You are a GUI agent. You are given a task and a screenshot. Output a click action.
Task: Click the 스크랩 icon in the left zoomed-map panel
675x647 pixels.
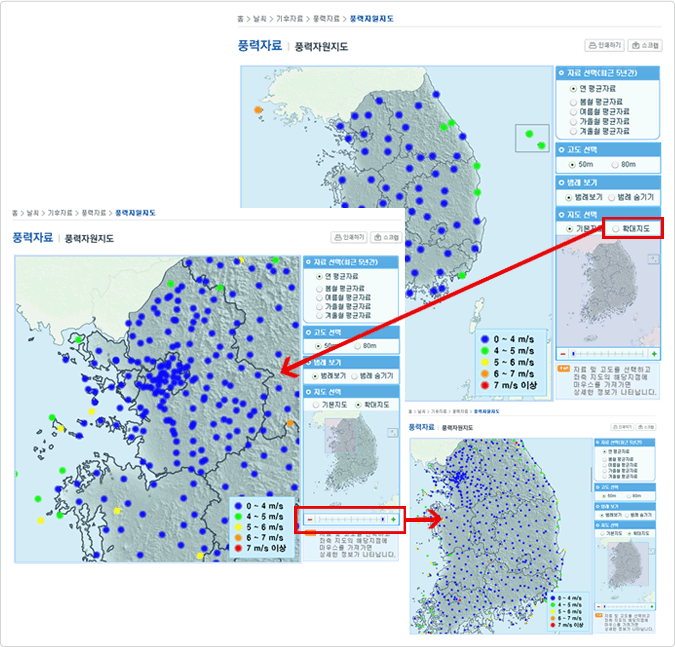(x=386, y=237)
